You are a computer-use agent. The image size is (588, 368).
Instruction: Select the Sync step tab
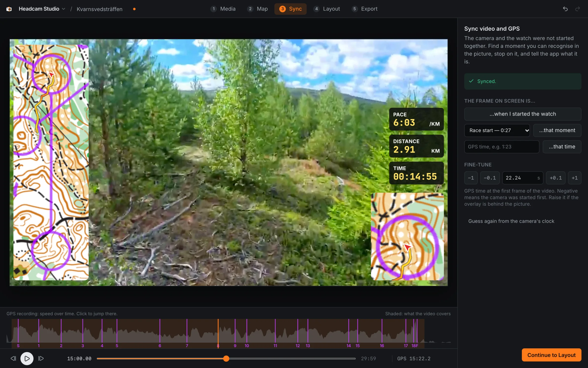(x=290, y=9)
